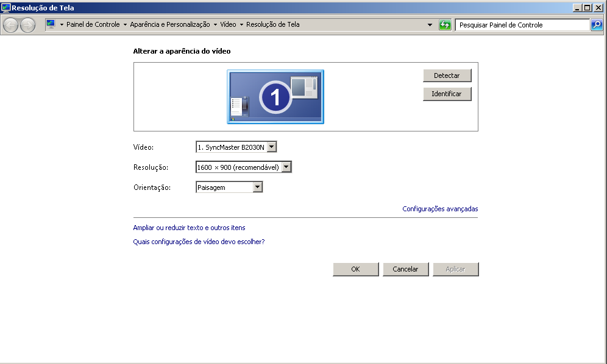Click the Resolução: label
Image resolution: width=607 pixels, height=364 pixels.
click(151, 167)
